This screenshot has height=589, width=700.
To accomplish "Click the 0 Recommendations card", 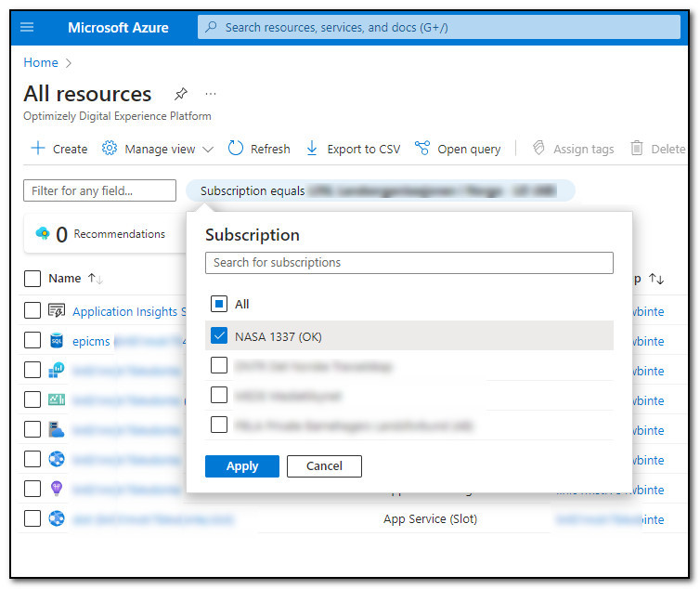I will click(x=105, y=234).
